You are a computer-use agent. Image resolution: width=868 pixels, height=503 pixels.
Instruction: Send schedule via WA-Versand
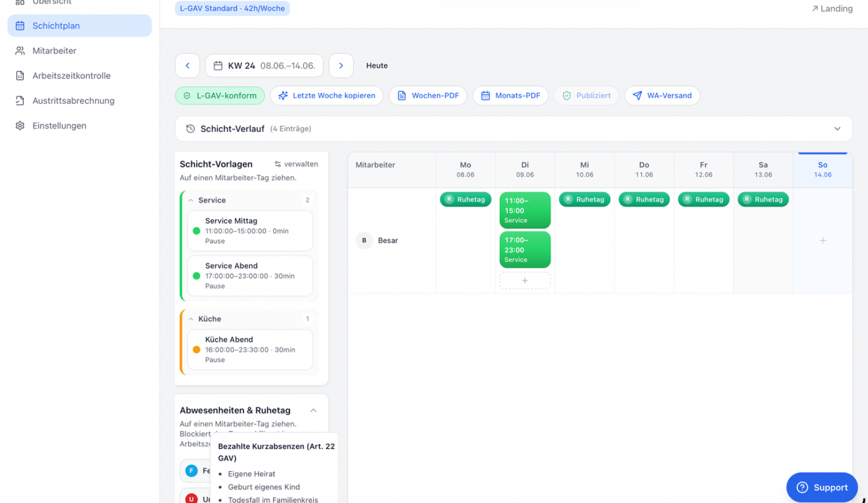662,96
